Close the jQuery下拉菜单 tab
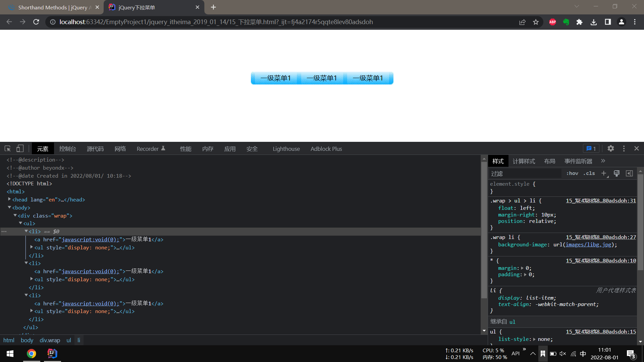Screen dimensions: 644x362 coord(197,7)
